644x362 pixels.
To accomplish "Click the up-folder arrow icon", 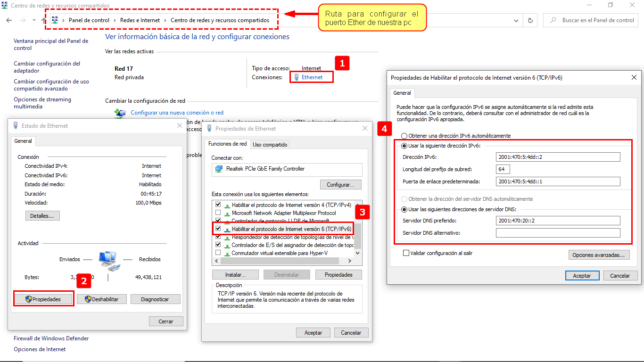I will tap(44, 20).
